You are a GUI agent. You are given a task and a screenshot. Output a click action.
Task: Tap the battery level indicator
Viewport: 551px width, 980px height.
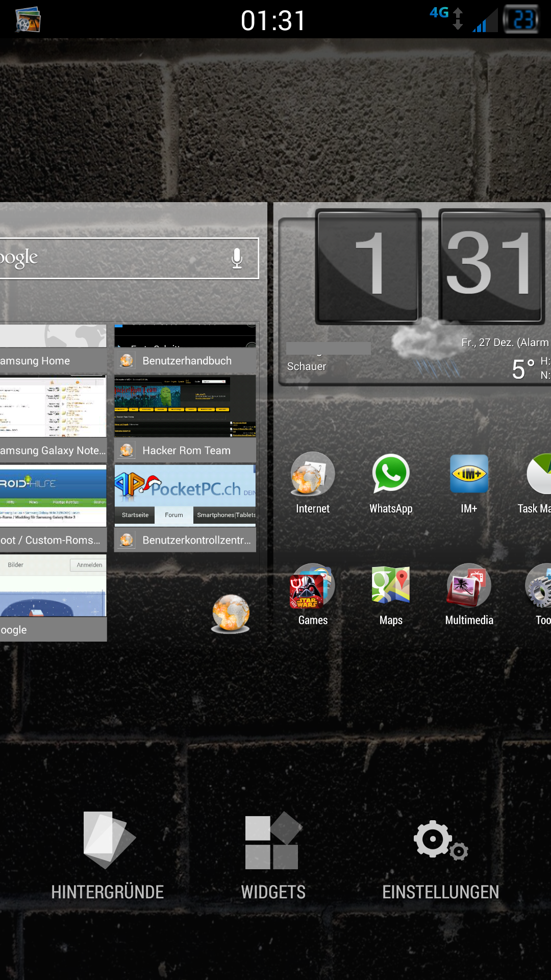[521, 19]
